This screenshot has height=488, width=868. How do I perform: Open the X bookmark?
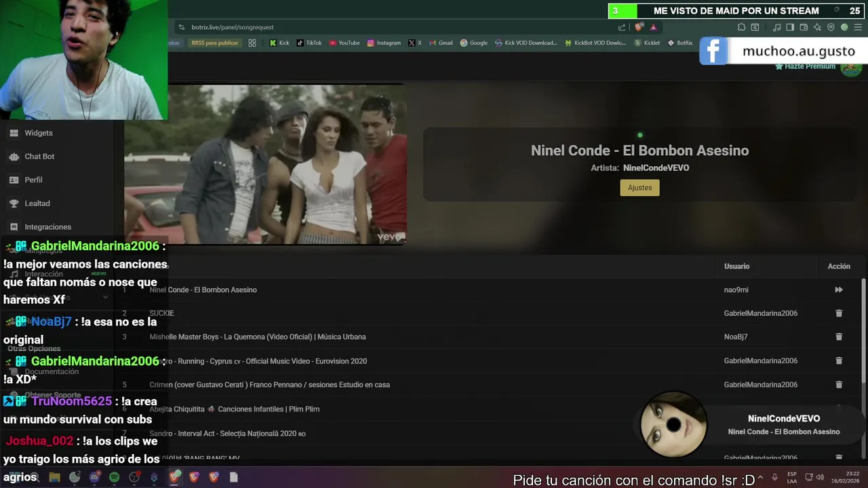415,43
